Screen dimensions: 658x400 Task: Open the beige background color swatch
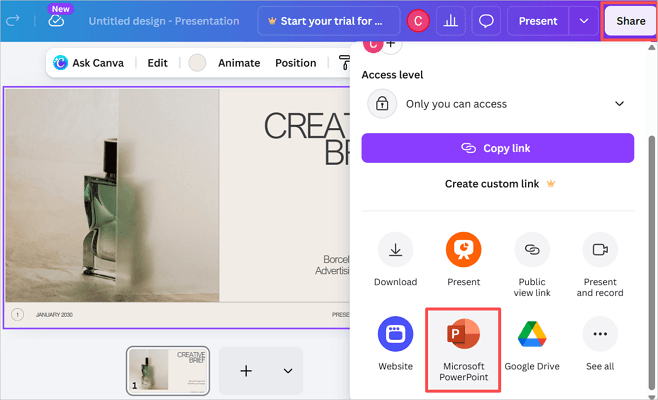pos(197,63)
